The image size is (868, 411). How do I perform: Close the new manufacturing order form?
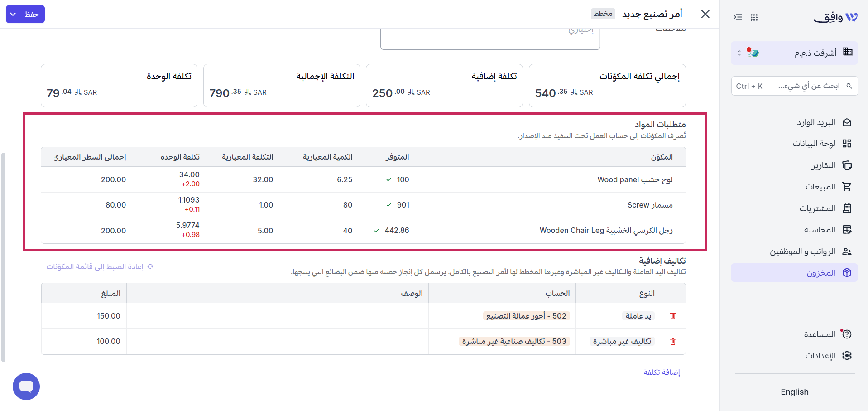pos(705,14)
